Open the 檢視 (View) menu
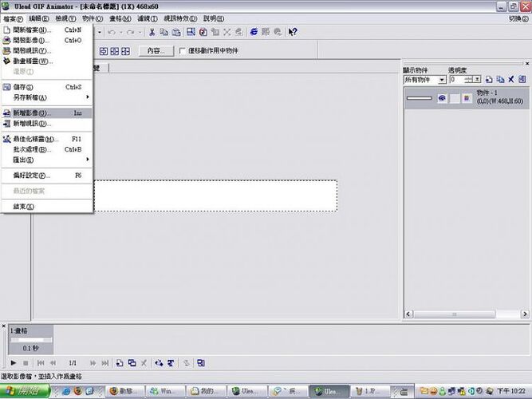Image resolution: width=532 pixels, height=399 pixels. 65,18
